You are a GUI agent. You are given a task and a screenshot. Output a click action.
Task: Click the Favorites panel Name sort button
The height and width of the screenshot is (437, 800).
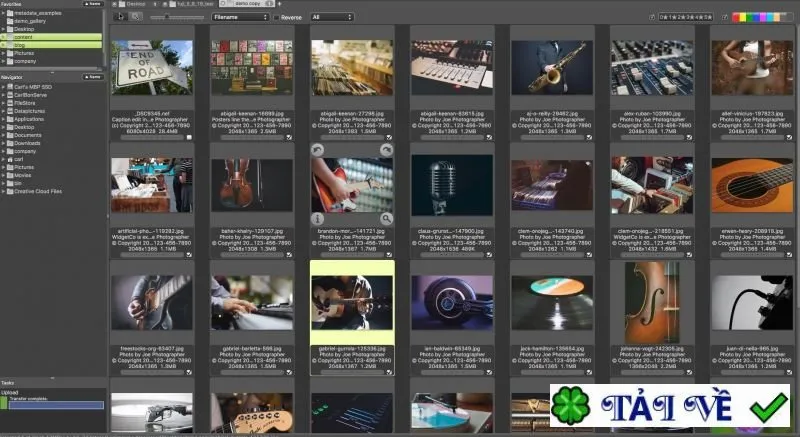(93, 4)
